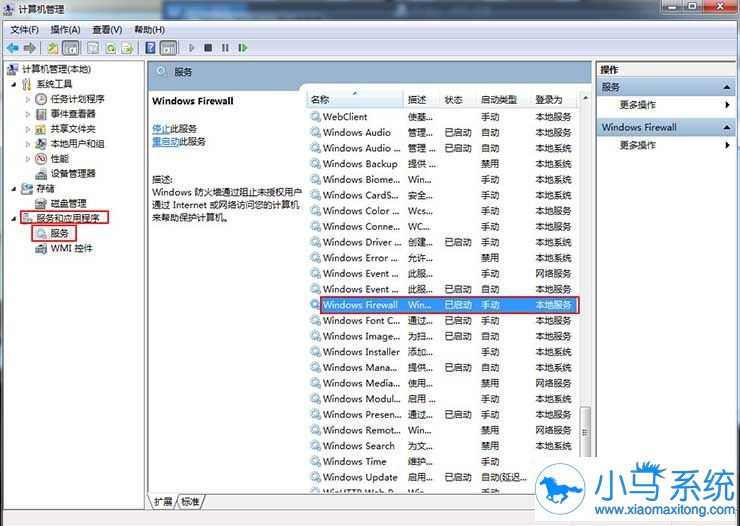Sort by the 登录为 column header

(554, 100)
